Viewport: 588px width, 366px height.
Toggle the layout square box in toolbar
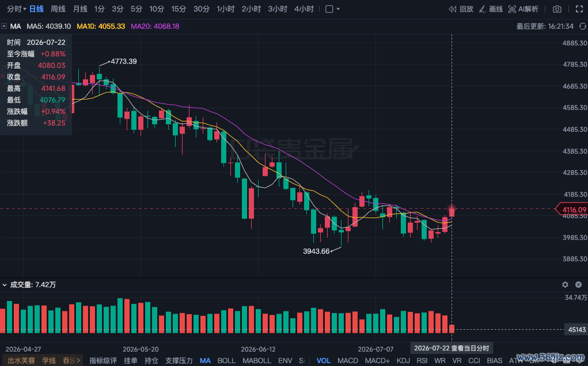click(x=329, y=9)
